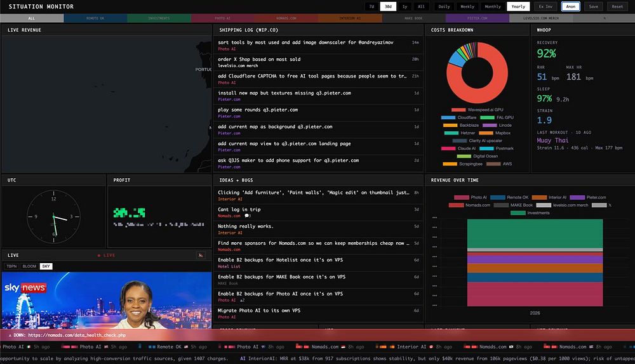Select the SKY live channel

tap(46, 266)
